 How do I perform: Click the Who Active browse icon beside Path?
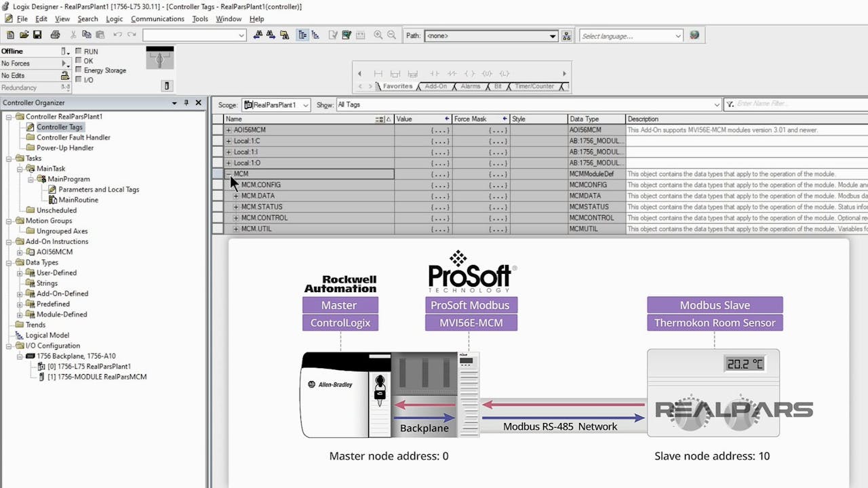[567, 35]
